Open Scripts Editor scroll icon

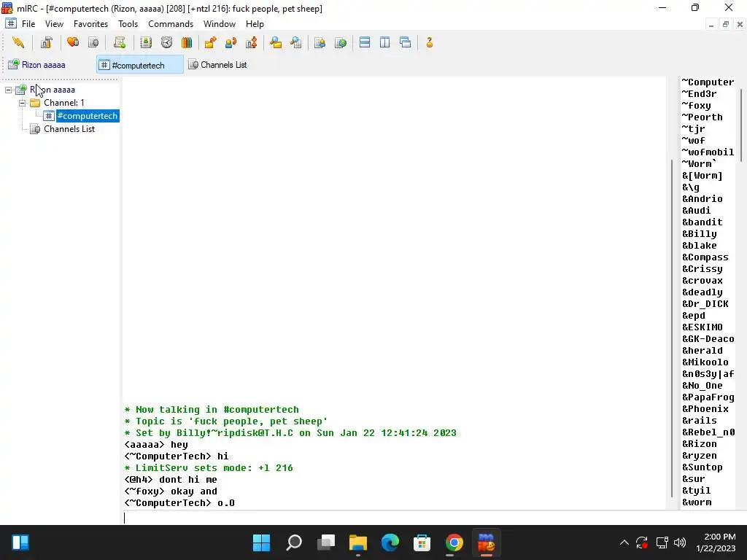click(x=120, y=43)
